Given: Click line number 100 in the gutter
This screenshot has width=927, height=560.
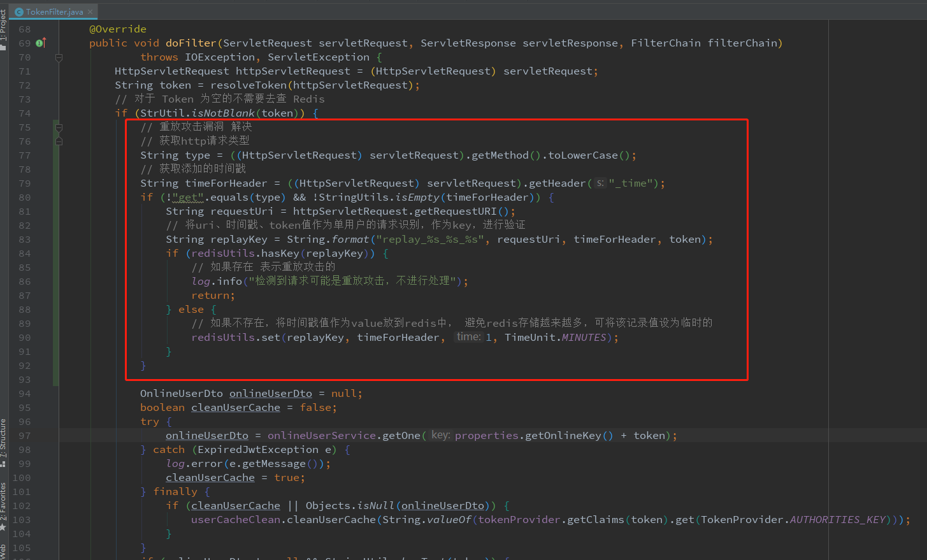Looking at the screenshot, I should click(x=22, y=478).
